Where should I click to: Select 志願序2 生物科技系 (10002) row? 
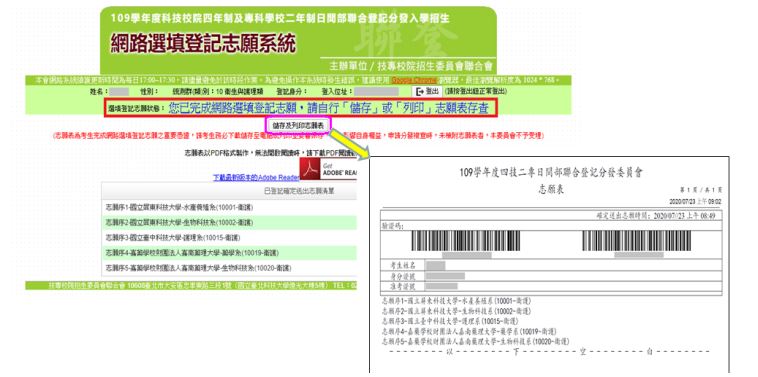[229, 222]
